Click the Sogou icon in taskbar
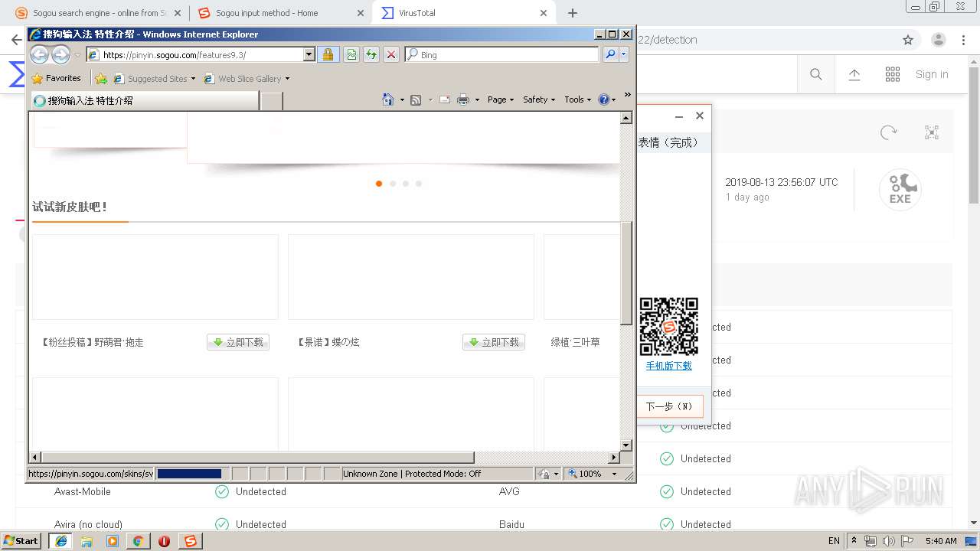The image size is (980, 551). pos(190,541)
